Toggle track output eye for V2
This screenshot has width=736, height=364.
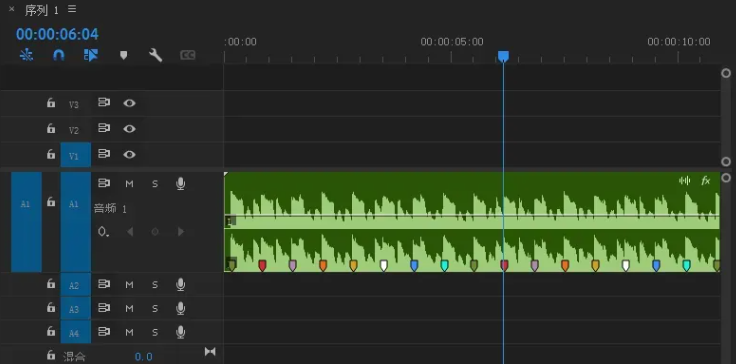click(129, 129)
